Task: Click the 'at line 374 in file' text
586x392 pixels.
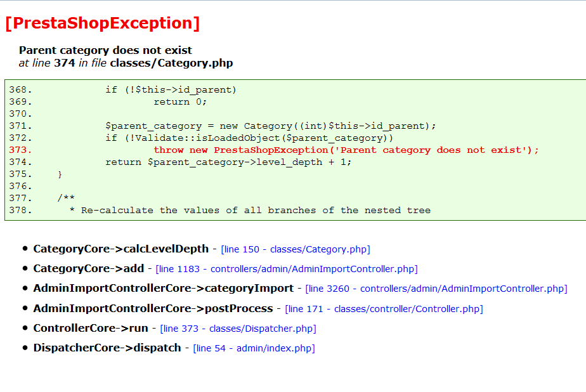Action: 63,63
